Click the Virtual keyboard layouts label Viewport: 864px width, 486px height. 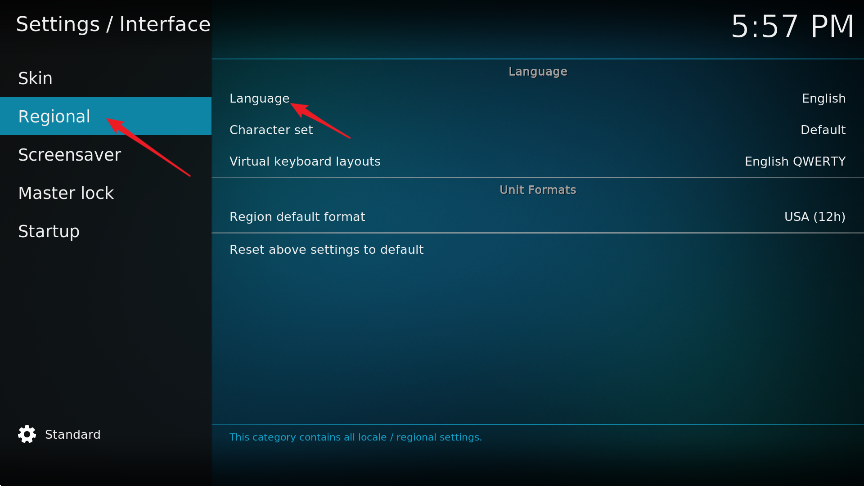click(305, 161)
